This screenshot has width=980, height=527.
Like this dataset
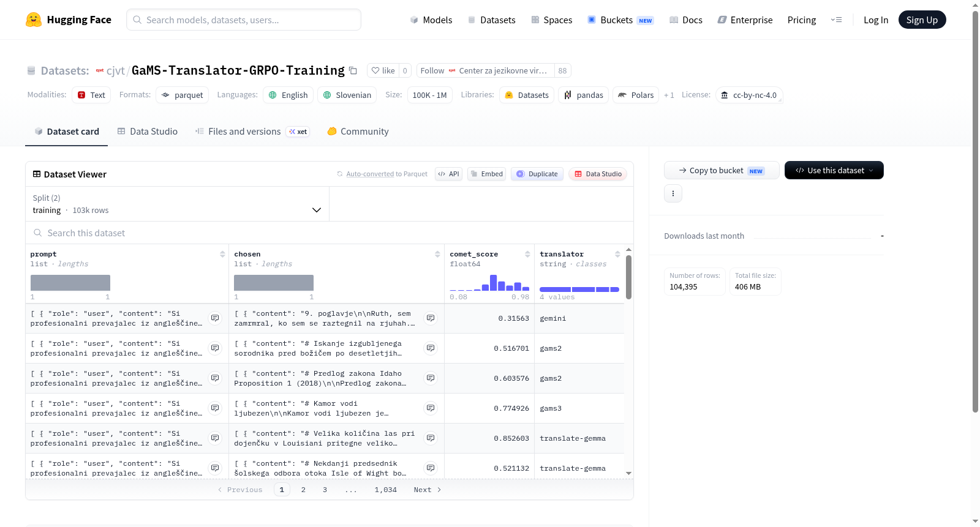click(383, 70)
